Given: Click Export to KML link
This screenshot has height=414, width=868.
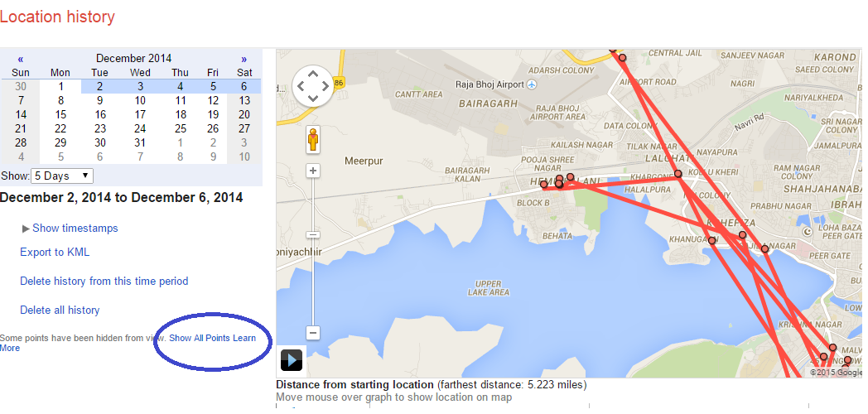Looking at the screenshot, I should [55, 253].
